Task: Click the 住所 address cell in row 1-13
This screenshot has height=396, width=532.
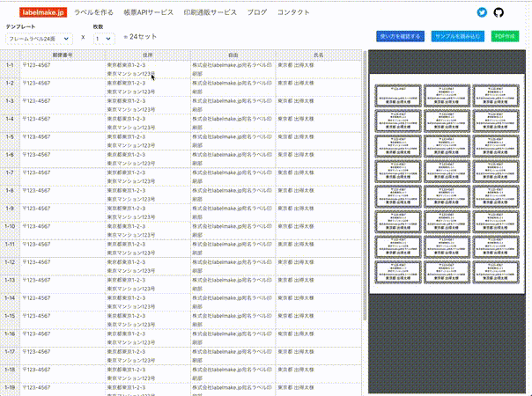Action: coord(148,284)
